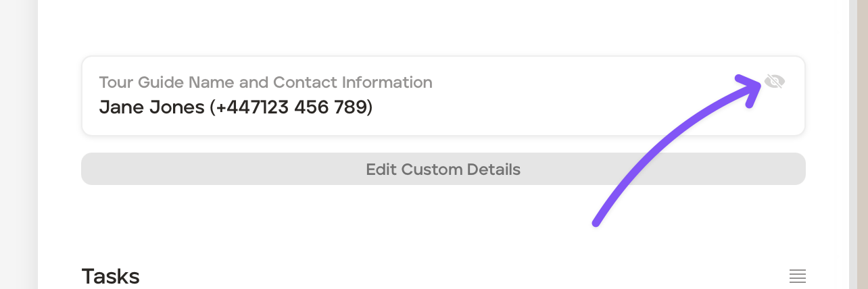Click the phone number +447123 456 789

pos(292,107)
